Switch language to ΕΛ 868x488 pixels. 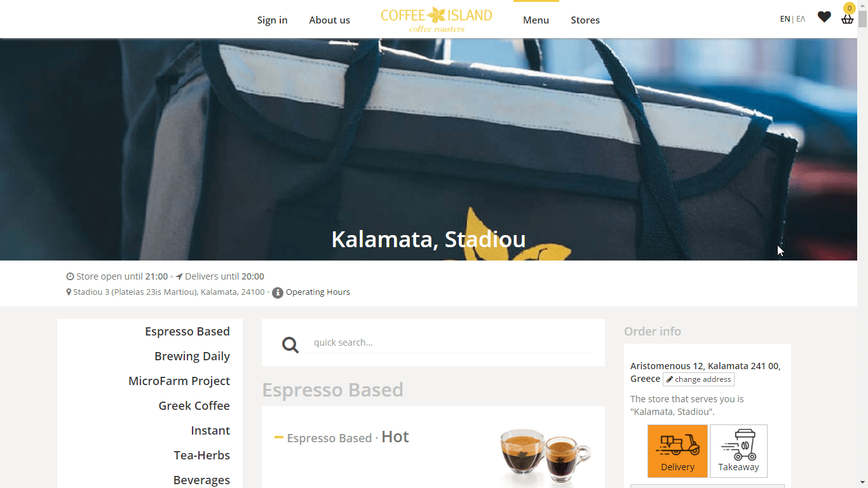[x=801, y=19]
